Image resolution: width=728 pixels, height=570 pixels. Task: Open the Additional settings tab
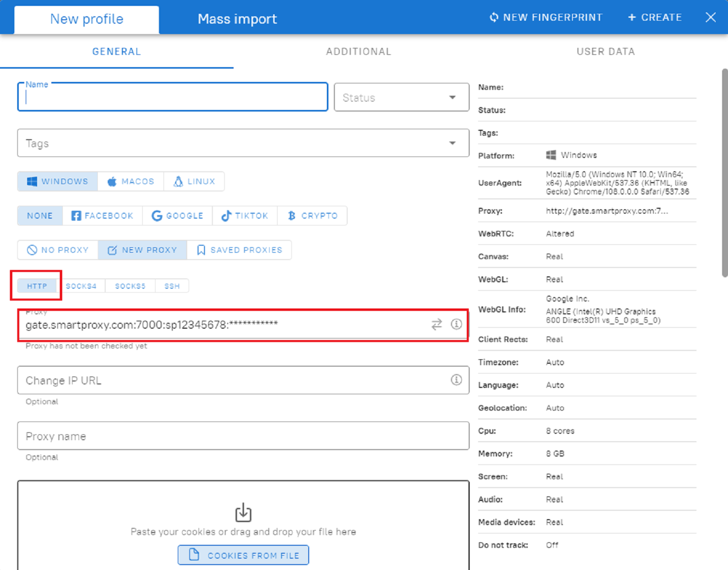359,51
